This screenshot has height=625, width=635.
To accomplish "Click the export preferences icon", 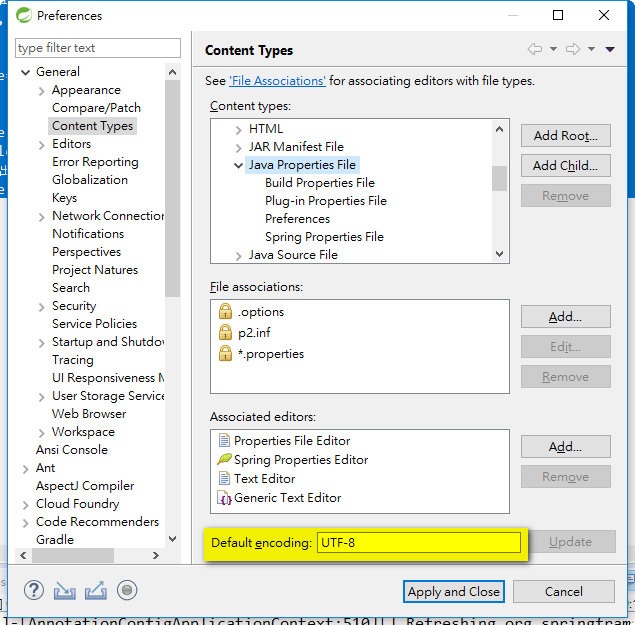I will [96, 591].
